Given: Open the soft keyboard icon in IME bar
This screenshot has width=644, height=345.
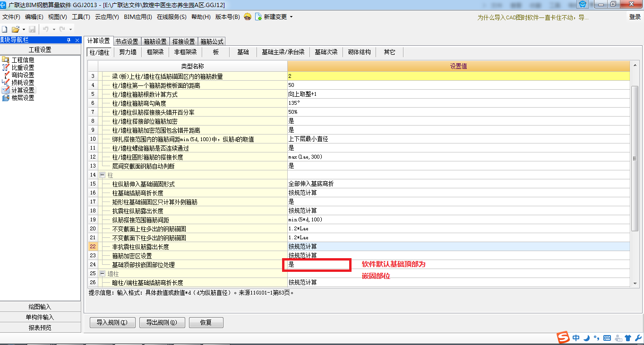Looking at the screenshot, I should pos(607,338).
